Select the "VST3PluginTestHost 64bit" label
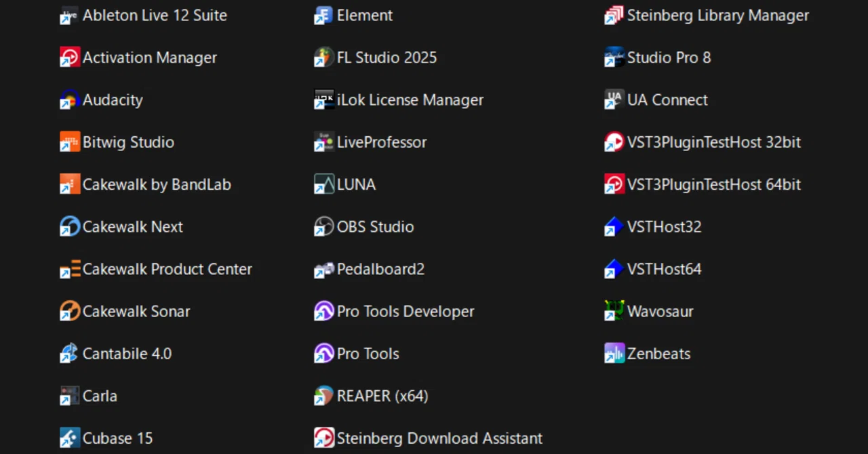The width and height of the screenshot is (868, 454). [x=714, y=184]
